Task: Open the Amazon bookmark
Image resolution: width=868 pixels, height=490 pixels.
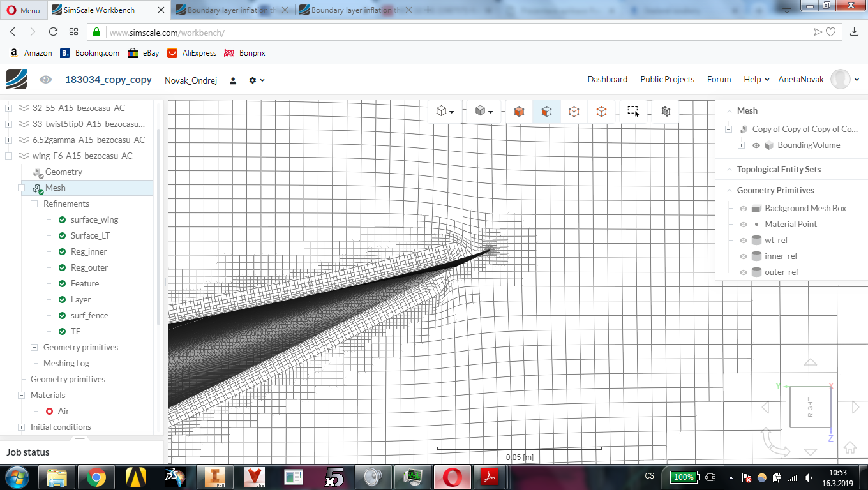Action: 31,53
